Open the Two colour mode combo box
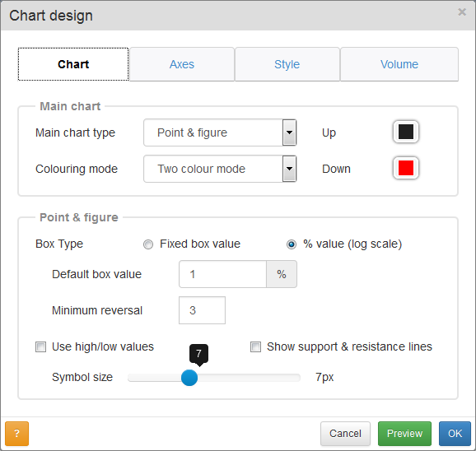 point(220,169)
